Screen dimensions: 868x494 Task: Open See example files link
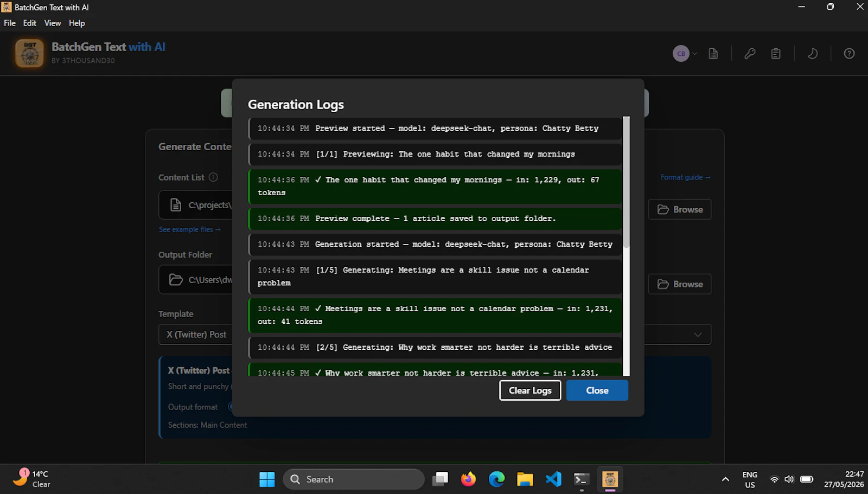190,229
